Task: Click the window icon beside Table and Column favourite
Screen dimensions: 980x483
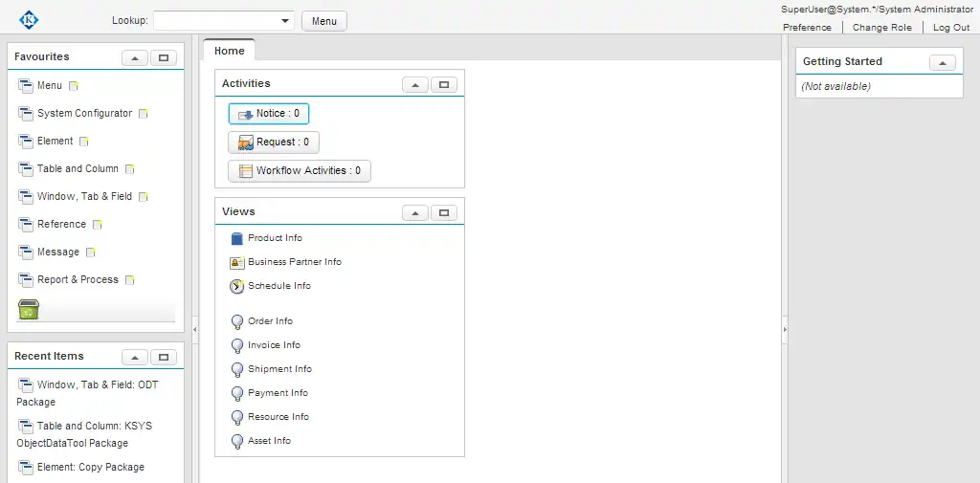Action: 26,168
